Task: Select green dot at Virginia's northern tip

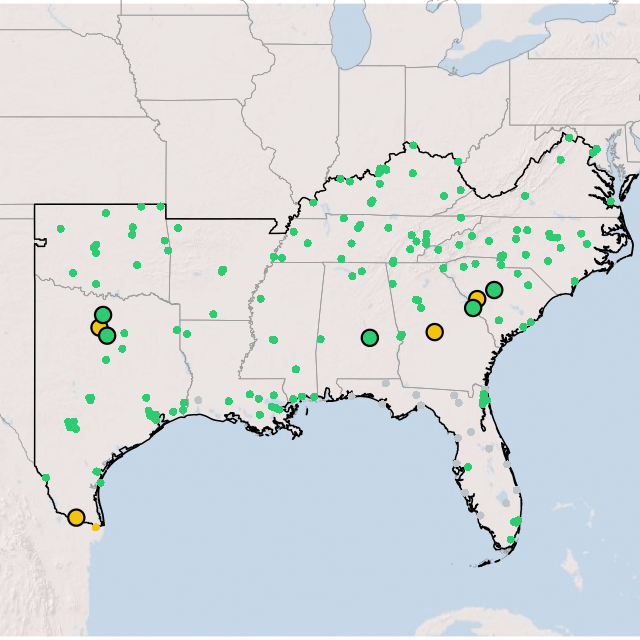Action: (569, 138)
